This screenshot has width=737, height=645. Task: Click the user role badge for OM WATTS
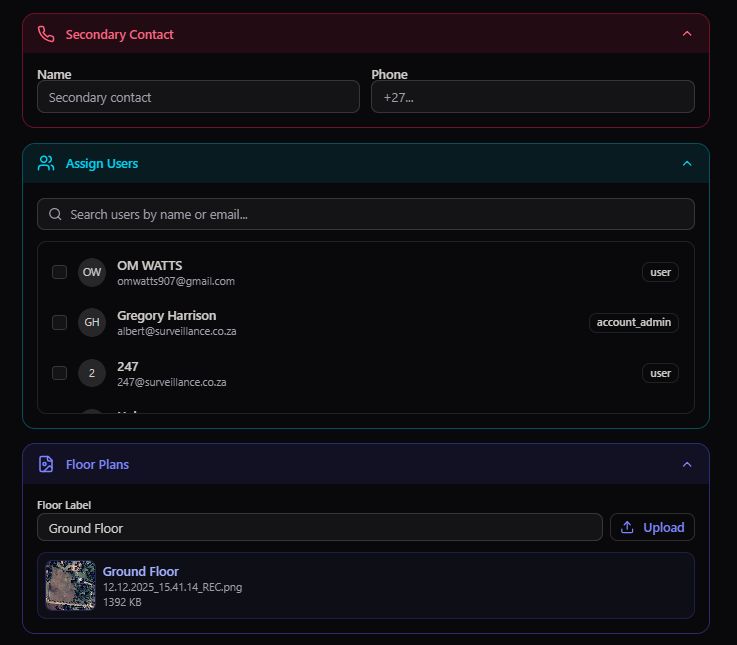(660, 272)
